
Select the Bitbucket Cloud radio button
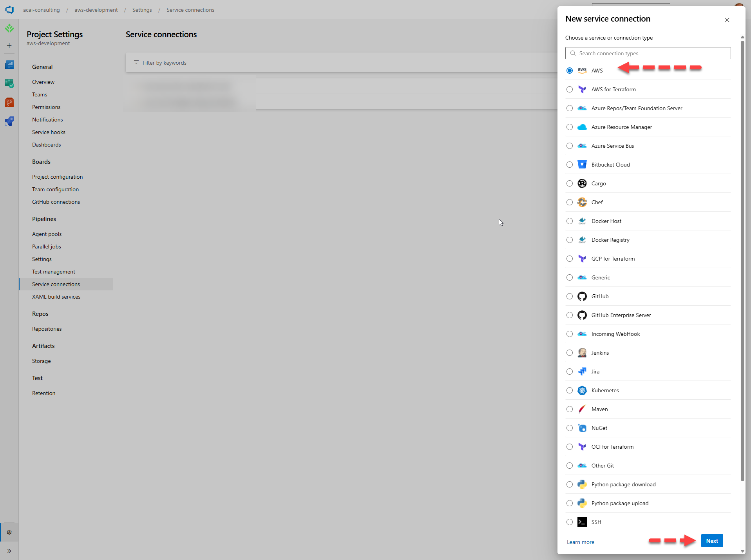[570, 165]
